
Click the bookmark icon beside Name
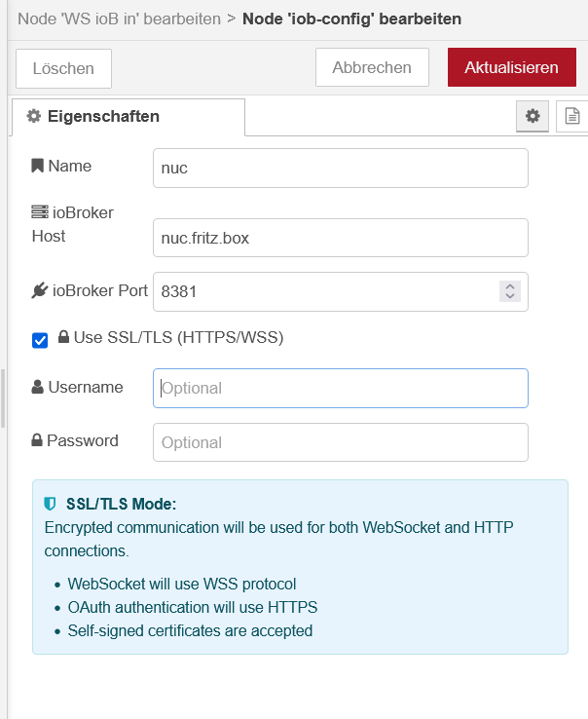coord(37,166)
